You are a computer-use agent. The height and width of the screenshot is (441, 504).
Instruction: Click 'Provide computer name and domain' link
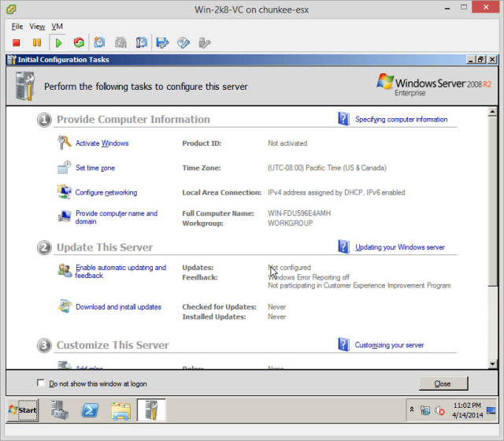point(117,217)
